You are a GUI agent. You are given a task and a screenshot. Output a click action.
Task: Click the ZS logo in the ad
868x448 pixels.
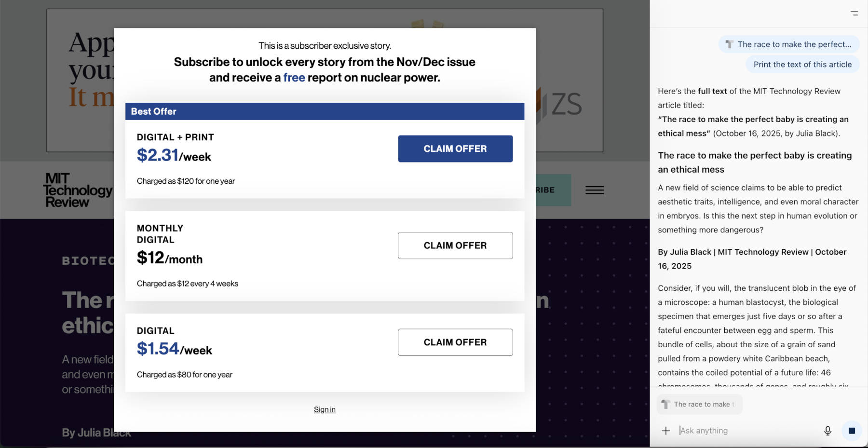565,104
